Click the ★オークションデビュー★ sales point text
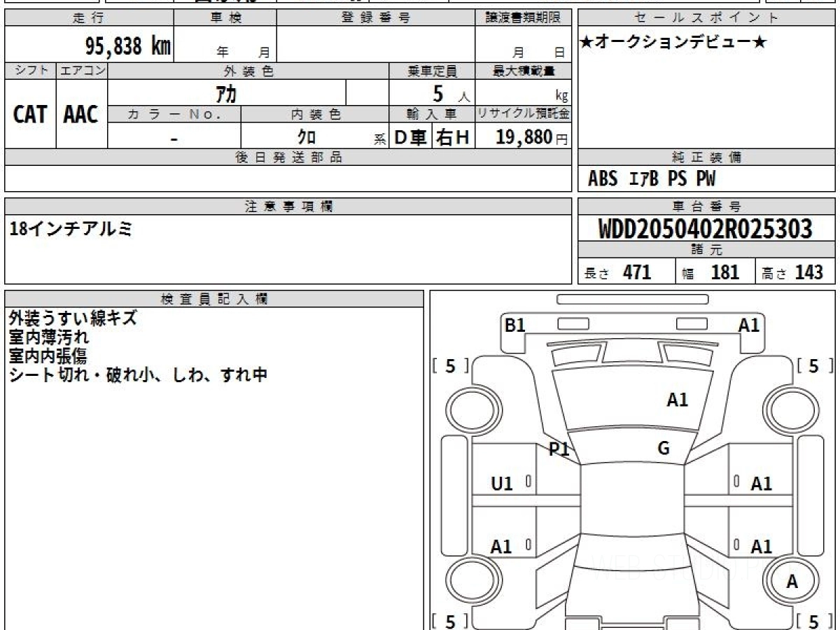This screenshot has height=630, width=840. click(x=673, y=43)
